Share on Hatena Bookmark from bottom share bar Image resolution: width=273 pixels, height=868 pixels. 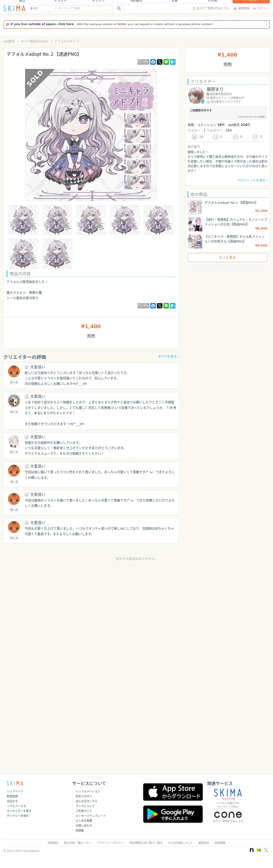(173, 306)
